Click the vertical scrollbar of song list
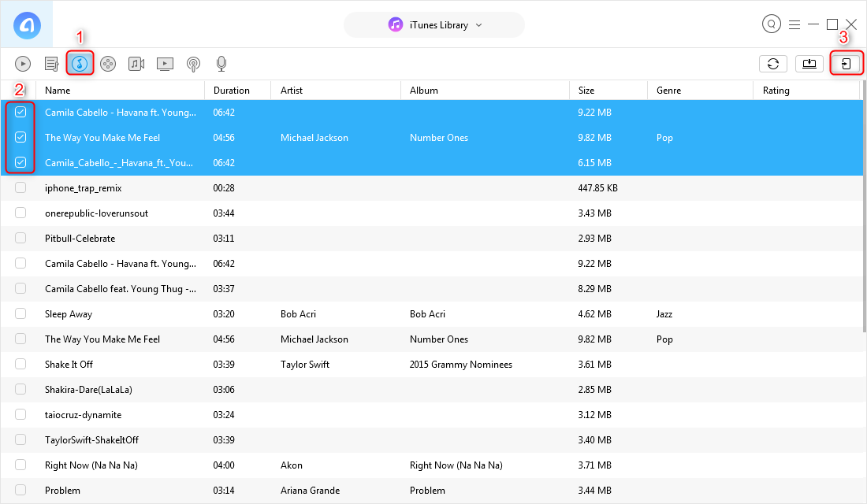This screenshot has height=504, width=867. (864, 207)
